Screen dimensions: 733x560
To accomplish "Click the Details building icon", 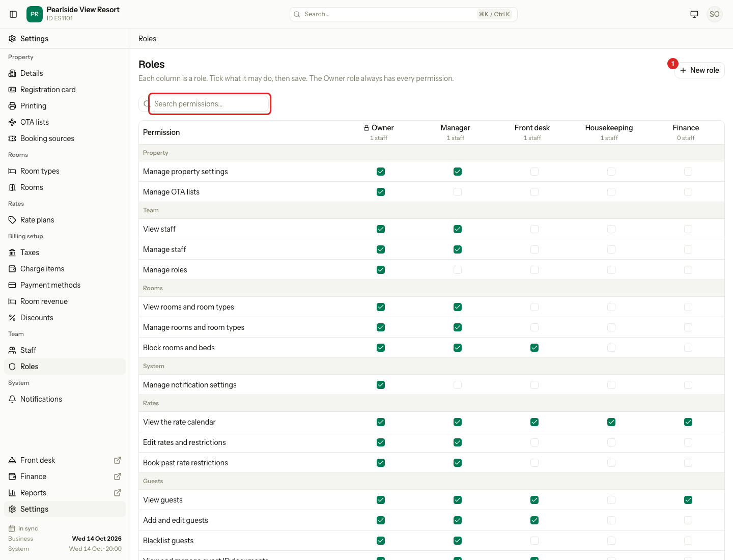I will click(12, 73).
